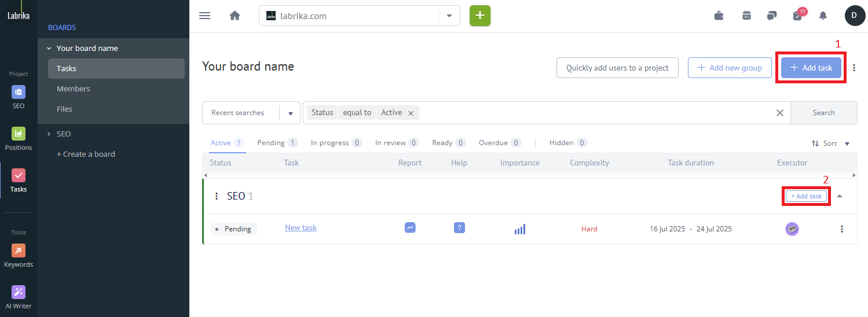Screen dimensions: 868x317
Task: Open the New task link
Action: [x=301, y=228]
